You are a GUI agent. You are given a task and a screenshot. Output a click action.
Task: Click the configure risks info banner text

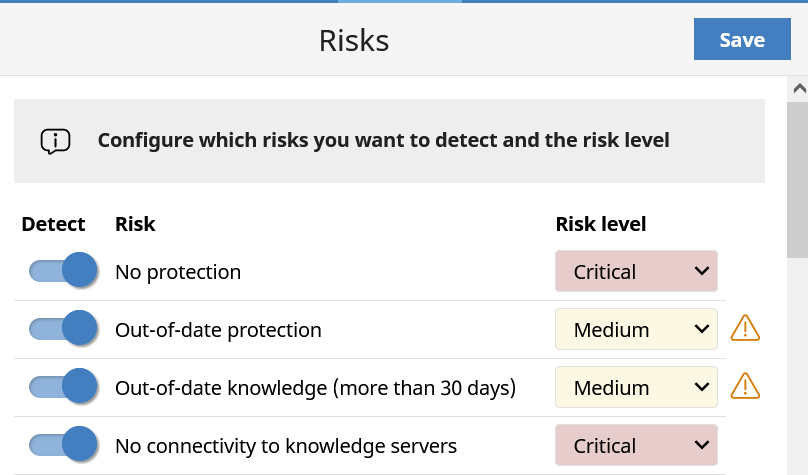click(x=383, y=140)
